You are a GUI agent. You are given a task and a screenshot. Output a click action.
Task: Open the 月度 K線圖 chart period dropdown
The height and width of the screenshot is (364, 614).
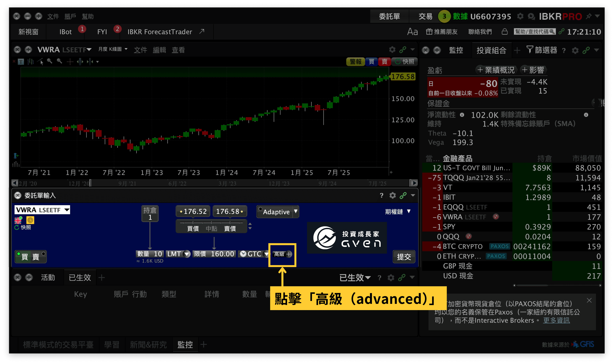113,49
